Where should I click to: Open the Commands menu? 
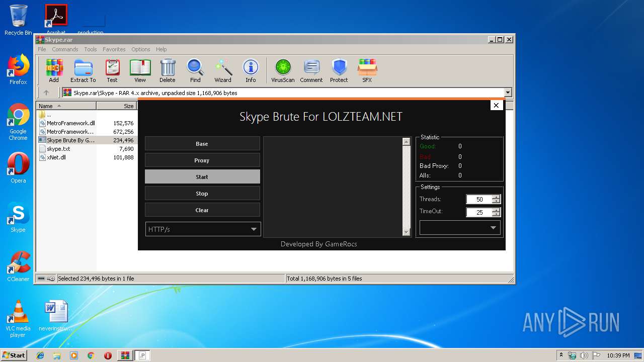pyautogui.click(x=65, y=49)
